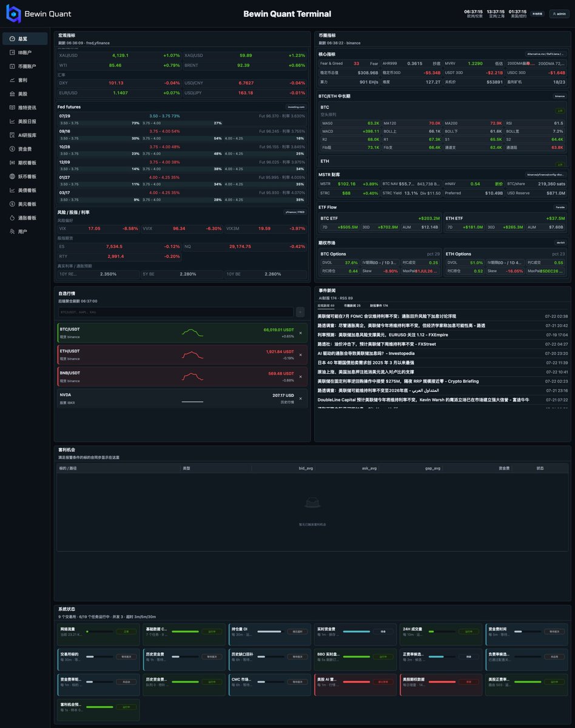Image resolution: width=575 pixels, height=728 pixels.
Task: Open the 交易所标的 task card
Action: [x=98, y=659]
